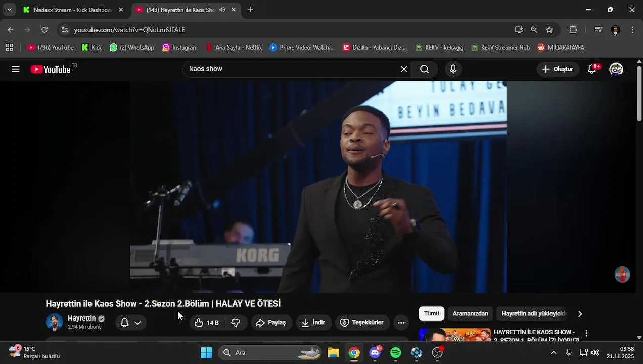Open the Windows Start menu
643x364 pixels.
click(206, 353)
